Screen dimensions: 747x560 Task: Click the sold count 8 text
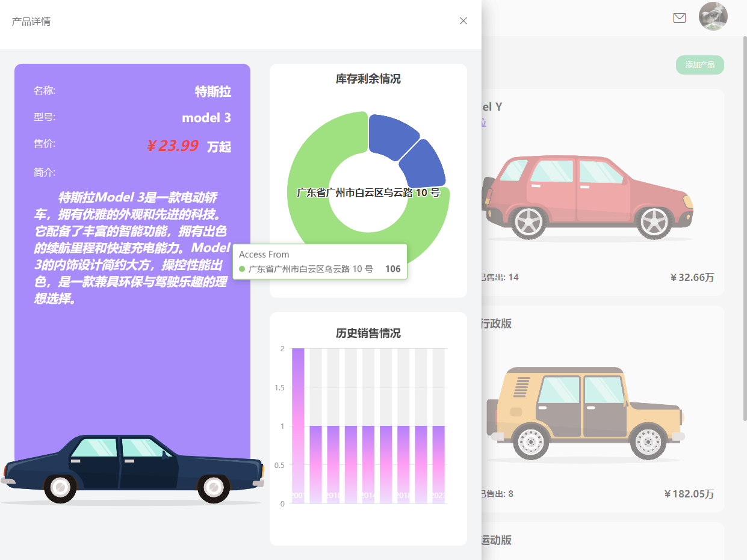tap(498, 494)
